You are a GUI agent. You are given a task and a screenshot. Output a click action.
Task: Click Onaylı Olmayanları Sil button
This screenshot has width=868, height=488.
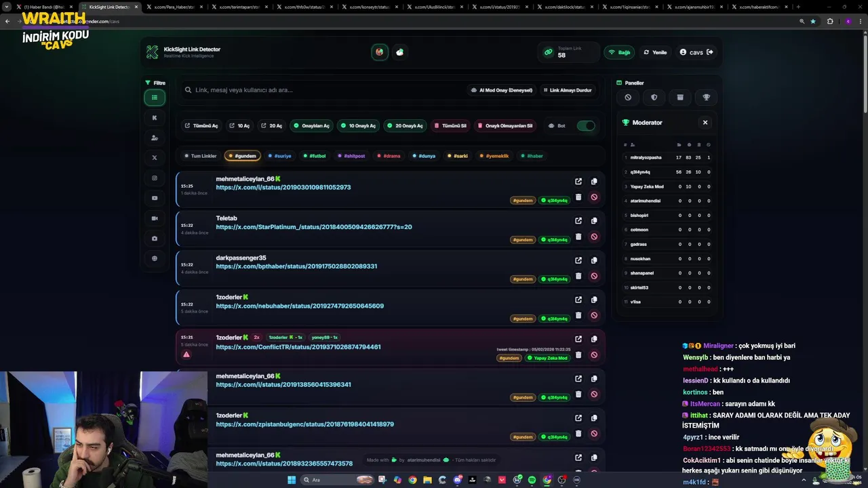pos(505,125)
